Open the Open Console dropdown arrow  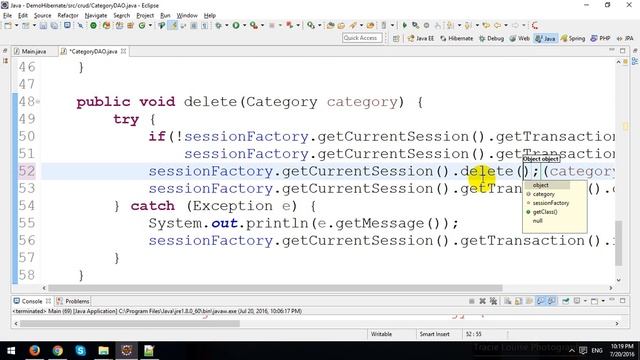tap(603, 301)
